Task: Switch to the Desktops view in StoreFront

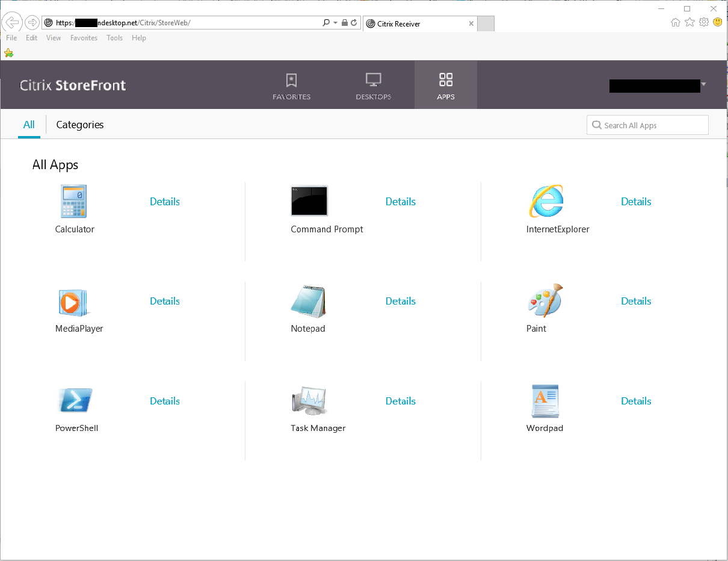Action: pos(373,85)
